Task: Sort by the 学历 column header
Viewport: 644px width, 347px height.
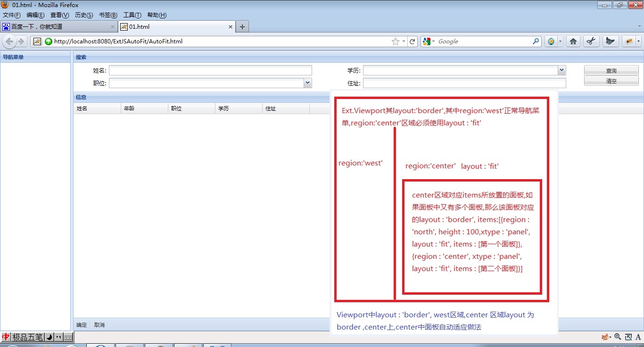Action: [239, 108]
